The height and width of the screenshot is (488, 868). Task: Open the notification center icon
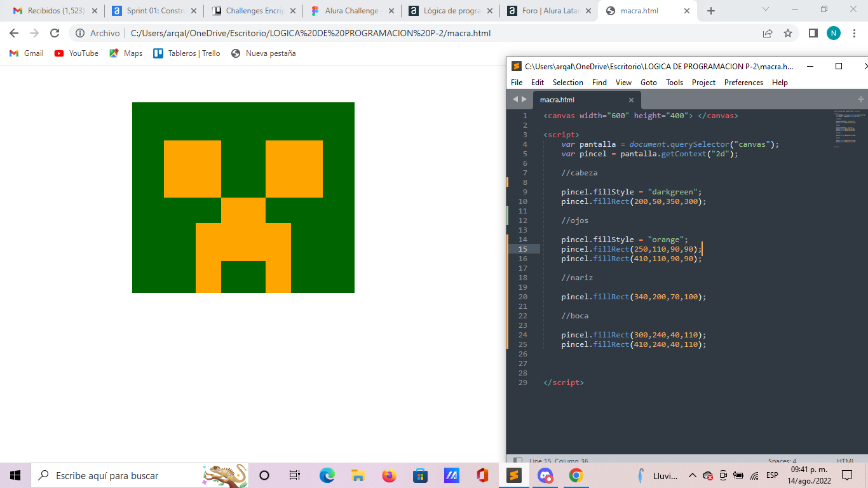pyautogui.click(x=846, y=475)
